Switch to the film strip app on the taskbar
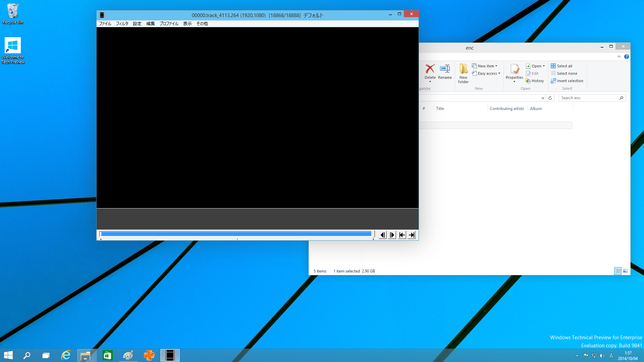Image resolution: width=644 pixels, height=362 pixels. pos(170,355)
